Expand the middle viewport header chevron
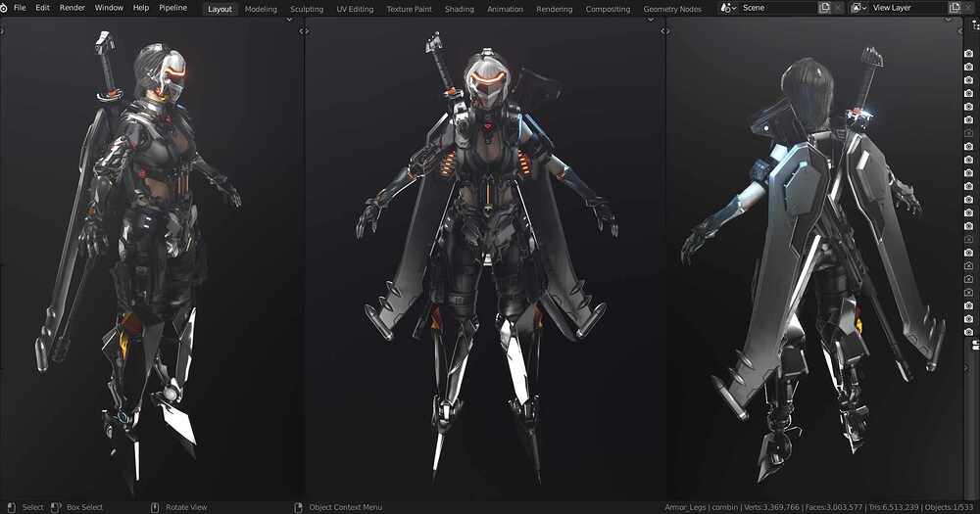This screenshot has width=980, height=514. pos(651,20)
